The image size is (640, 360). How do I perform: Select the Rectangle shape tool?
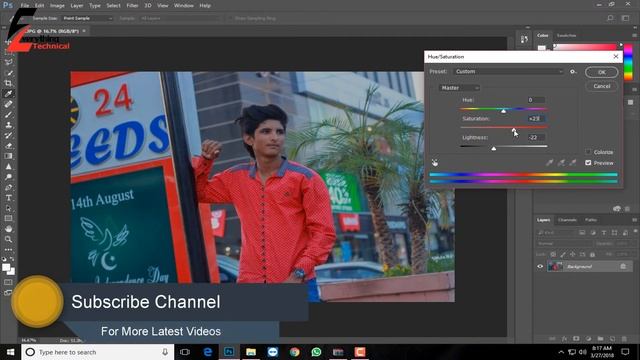[8, 219]
